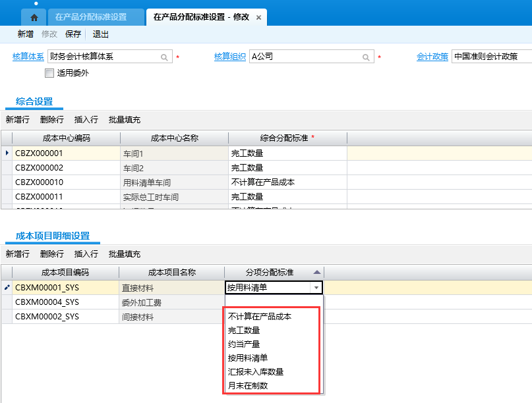Click 批量填充 under 综合设置
This screenshot has height=403, width=532.
(125, 120)
